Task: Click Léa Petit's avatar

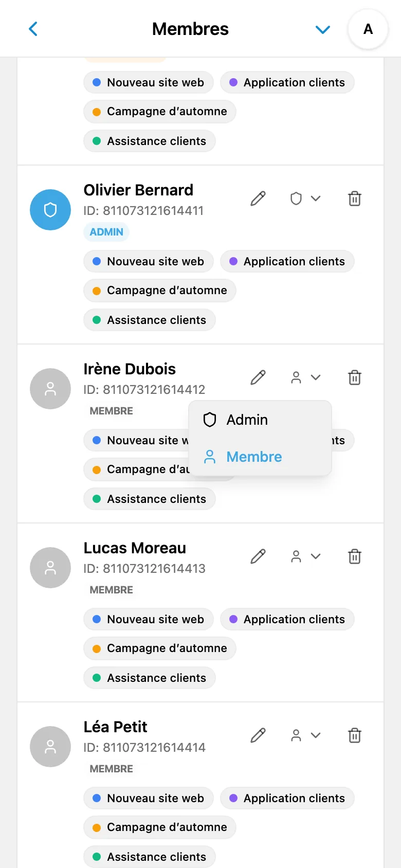Action: [x=50, y=747]
